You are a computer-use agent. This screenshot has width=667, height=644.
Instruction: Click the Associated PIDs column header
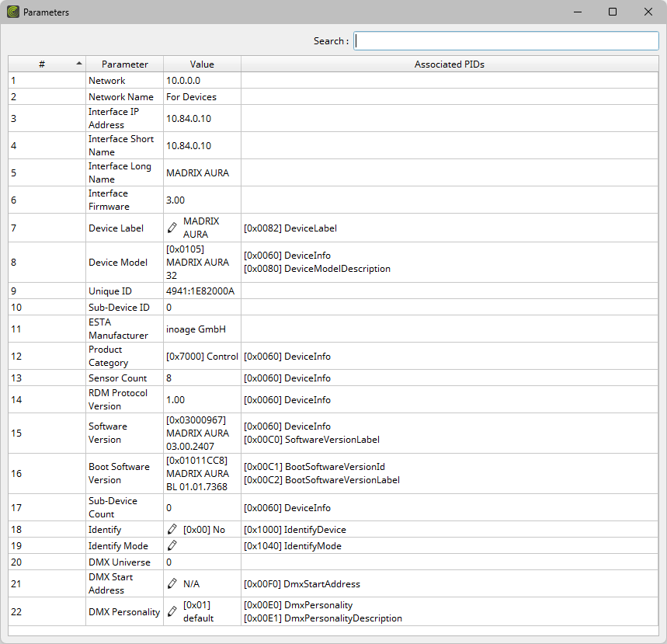(449, 64)
